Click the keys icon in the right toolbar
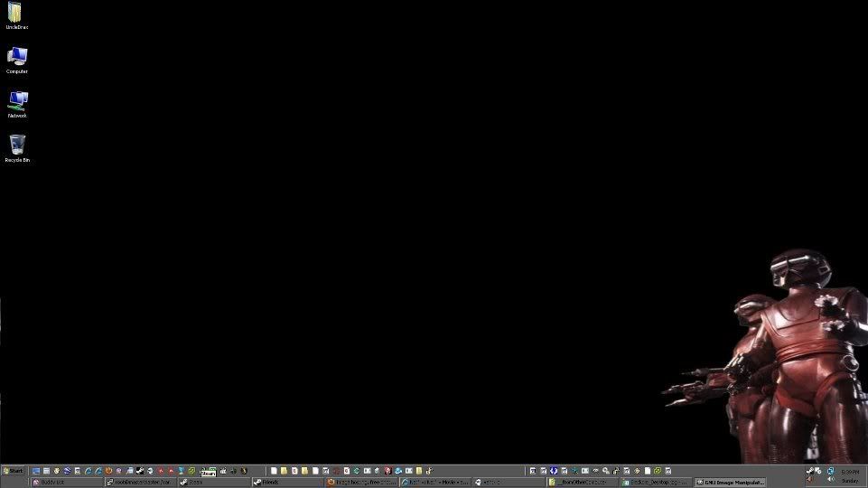The width and height of the screenshot is (868, 488). point(605,471)
